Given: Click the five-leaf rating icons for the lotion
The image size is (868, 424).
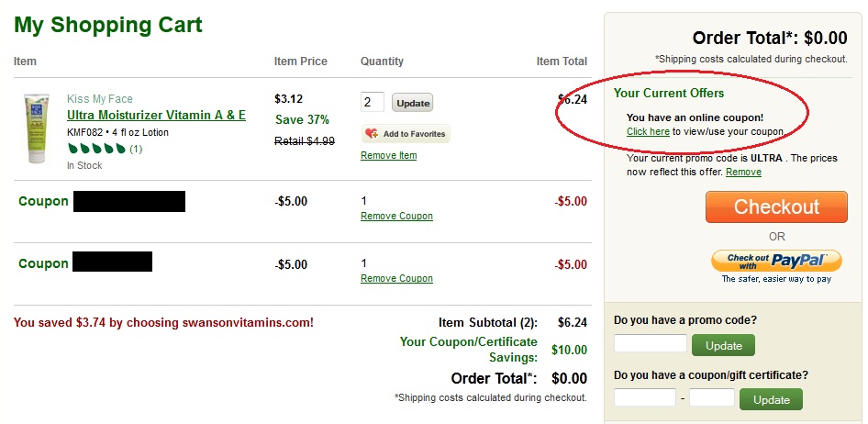Looking at the screenshot, I should tap(97, 149).
